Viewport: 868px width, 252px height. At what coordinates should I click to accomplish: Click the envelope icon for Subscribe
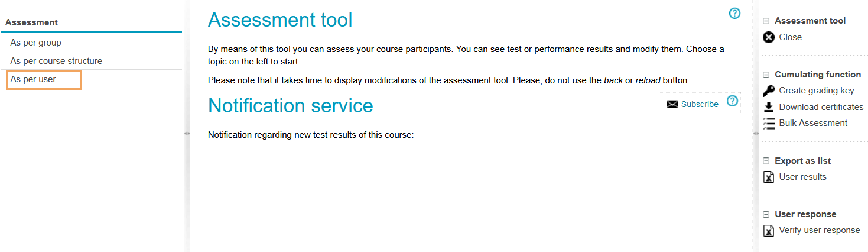coord(672,104)
